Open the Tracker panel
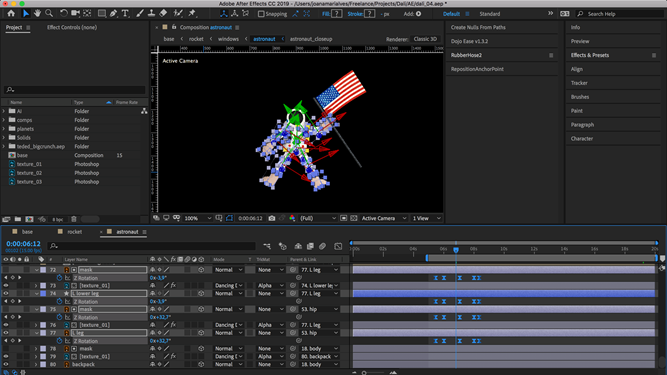Image resolution: width=667 pixels, height=375 pixels. coord(579,83)
